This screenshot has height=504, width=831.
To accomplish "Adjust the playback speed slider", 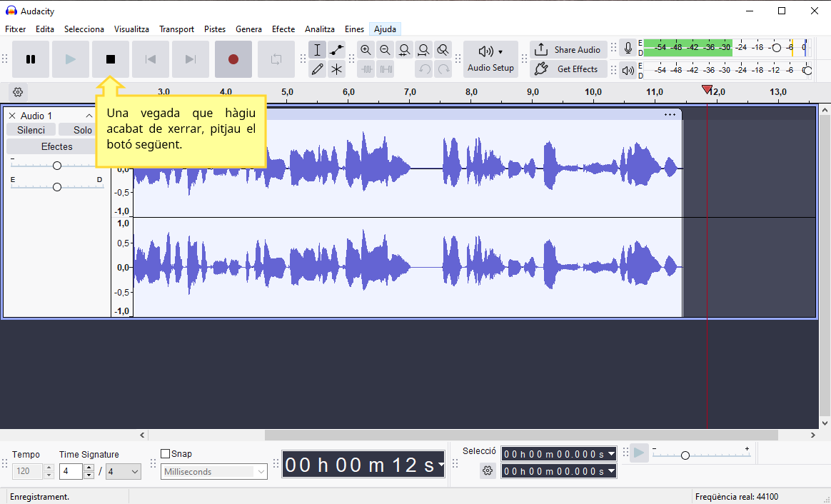I will point(685,455).
